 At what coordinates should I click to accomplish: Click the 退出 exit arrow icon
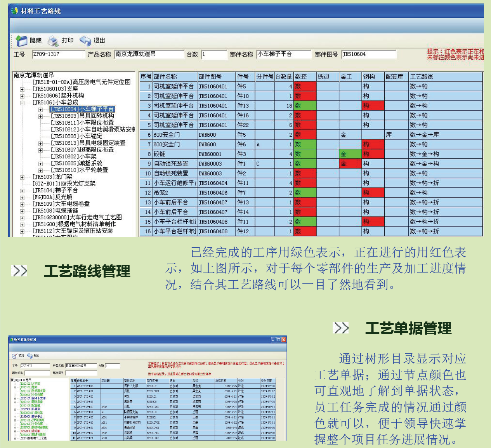click(85, 40)
